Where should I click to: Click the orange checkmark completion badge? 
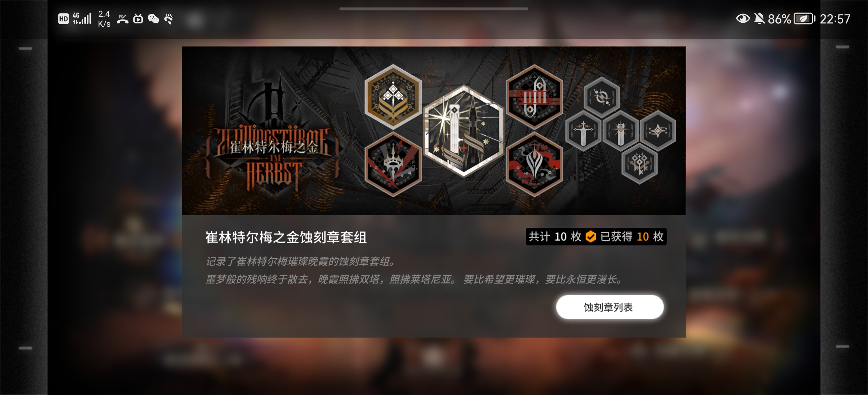(590, 237)
